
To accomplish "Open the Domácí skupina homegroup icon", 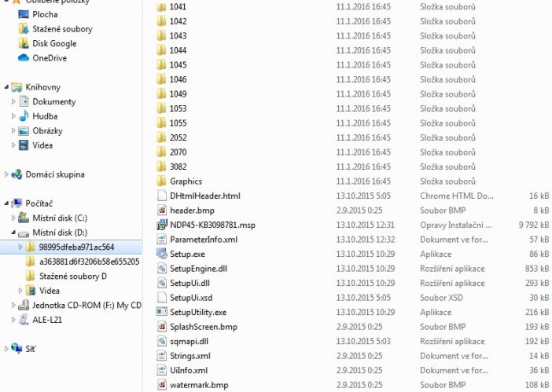I will [17, 174].
